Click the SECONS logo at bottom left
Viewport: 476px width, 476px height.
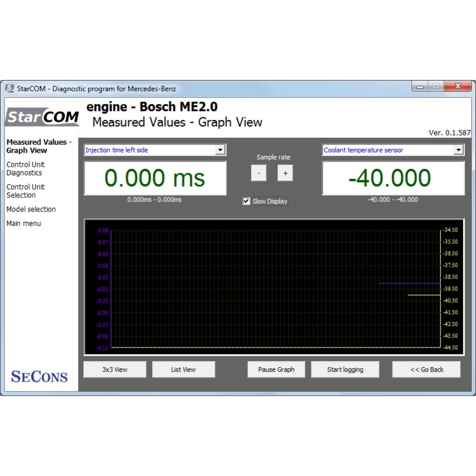(x=39, y=377)
